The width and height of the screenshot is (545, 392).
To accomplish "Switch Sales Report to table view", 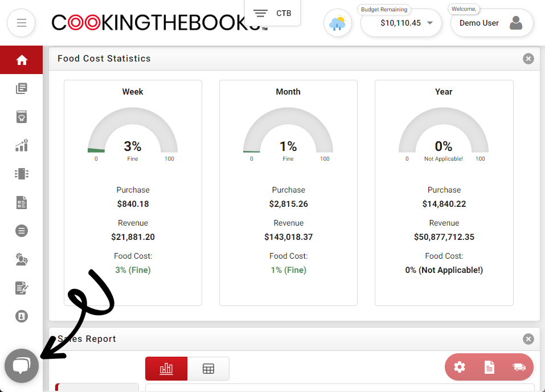I will click(x=208, y=369).
